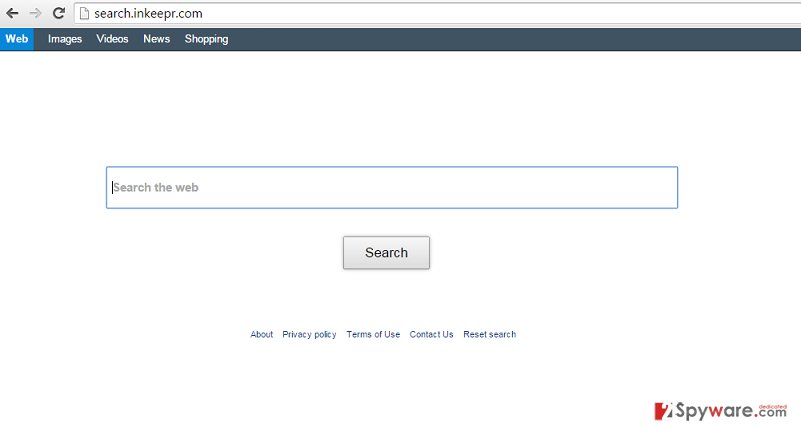Open the About link

262,334
